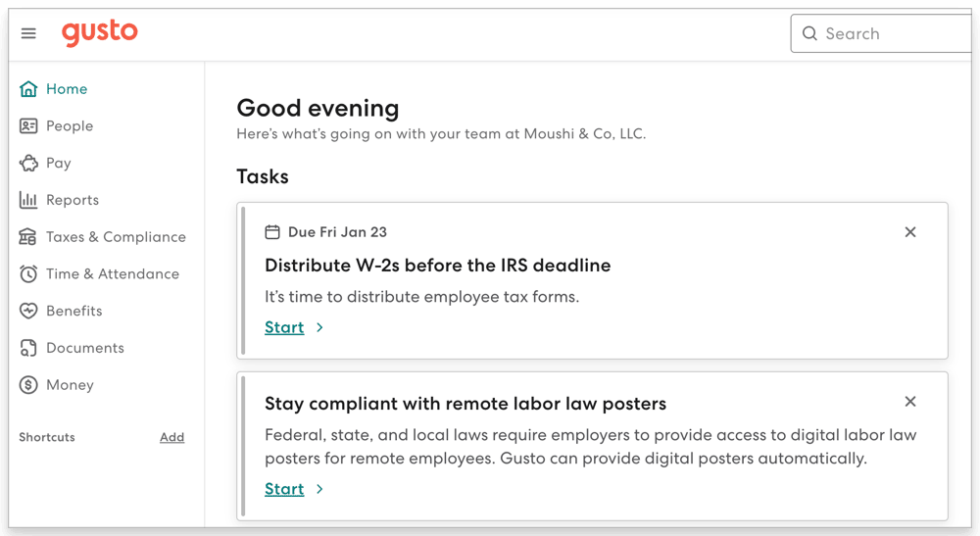The height and width of the screenshot is (536, 980).
Task: Click the Taxes & Compliance building icon
Action: 28,237
